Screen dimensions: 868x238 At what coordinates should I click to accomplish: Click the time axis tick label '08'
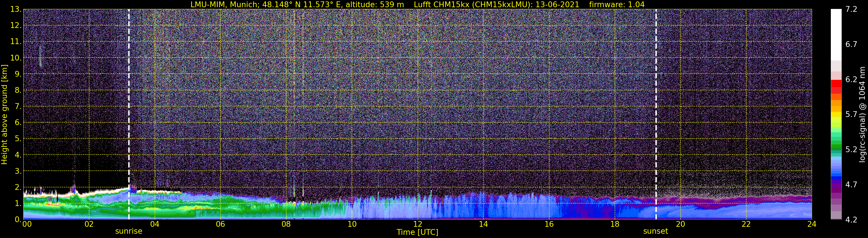pos(286,224)
